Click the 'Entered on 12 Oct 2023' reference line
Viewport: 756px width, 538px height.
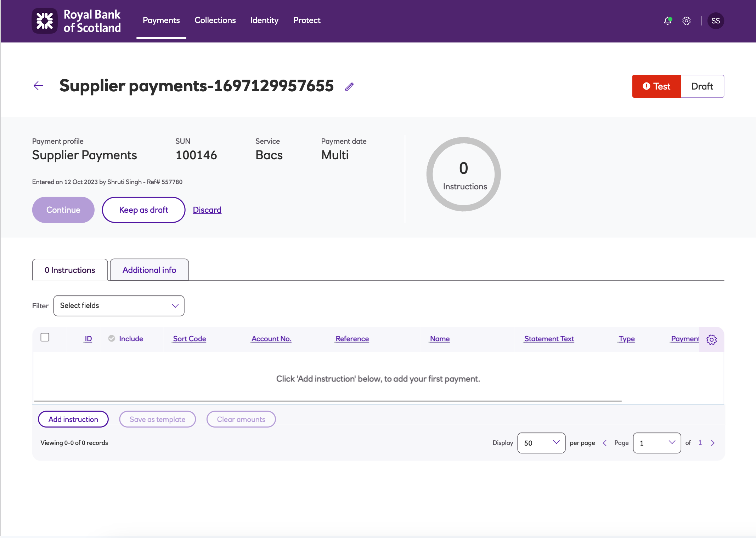point(107,182)
